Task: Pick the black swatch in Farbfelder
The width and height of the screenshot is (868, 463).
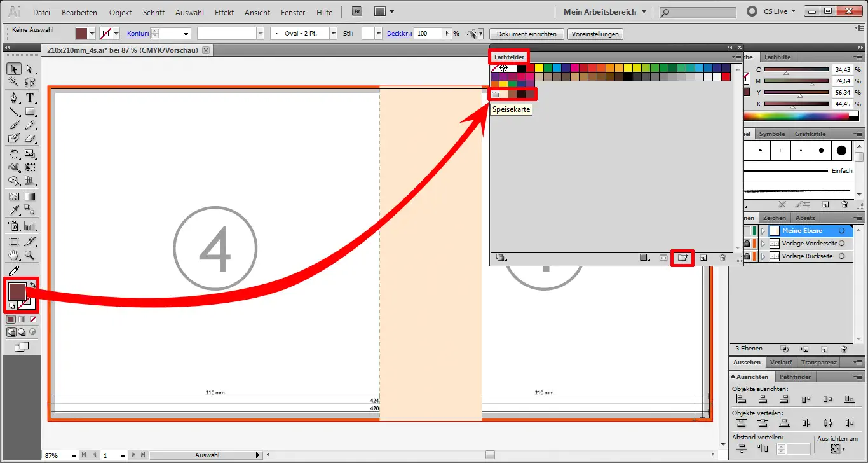Action: 520,68
